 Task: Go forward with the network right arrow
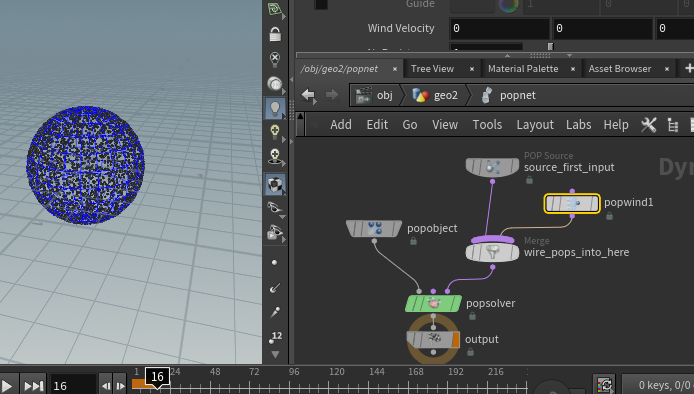click(x=332, y=95)
